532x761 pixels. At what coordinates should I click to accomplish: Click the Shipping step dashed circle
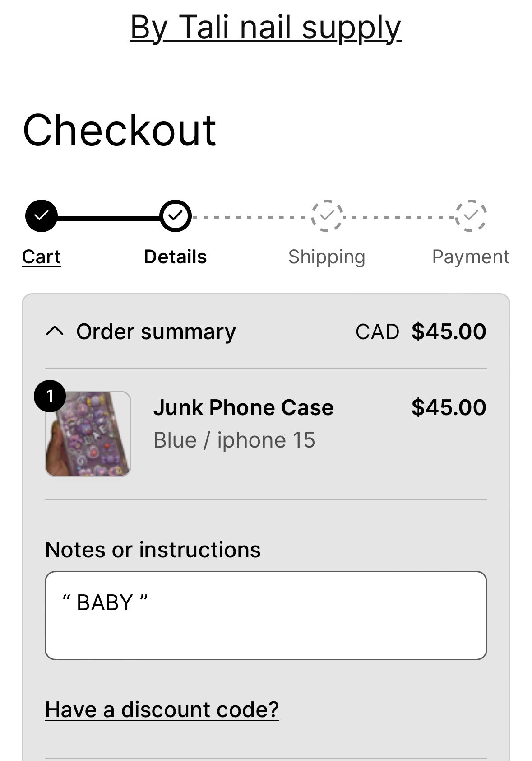(x=327, y=216)
